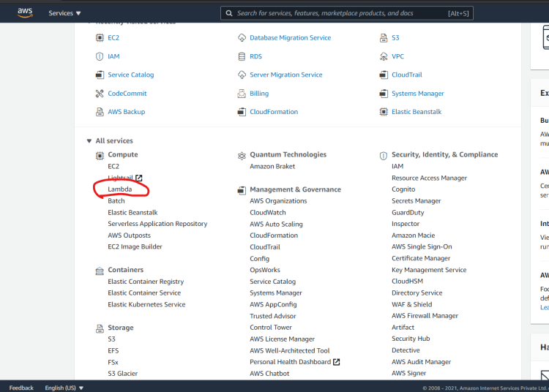This screenshot has height=392, width=549.
Task: Open WAF & Shield
Action: 411,304
